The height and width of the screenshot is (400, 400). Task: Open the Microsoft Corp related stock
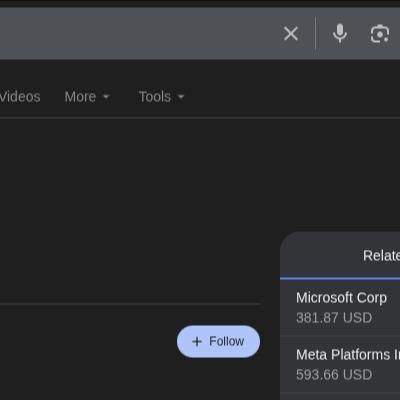(x=341, y=298)
